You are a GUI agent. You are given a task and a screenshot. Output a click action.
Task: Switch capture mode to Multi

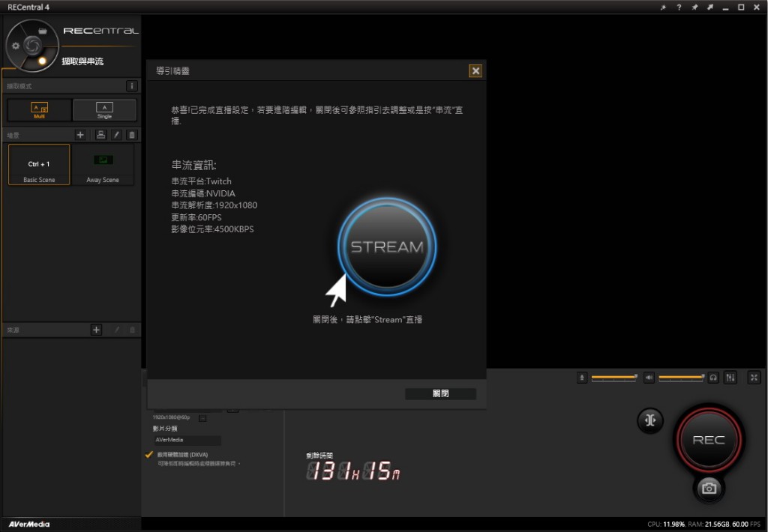pos(39,109)
